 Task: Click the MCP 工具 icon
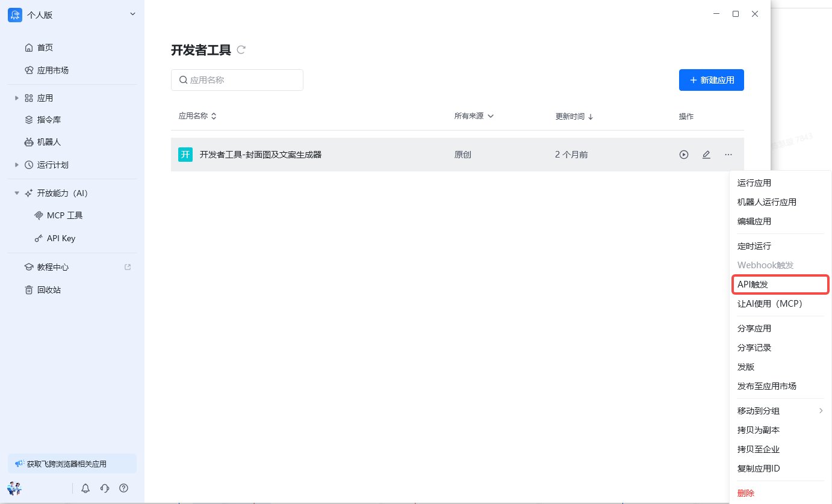click(39, 215)
